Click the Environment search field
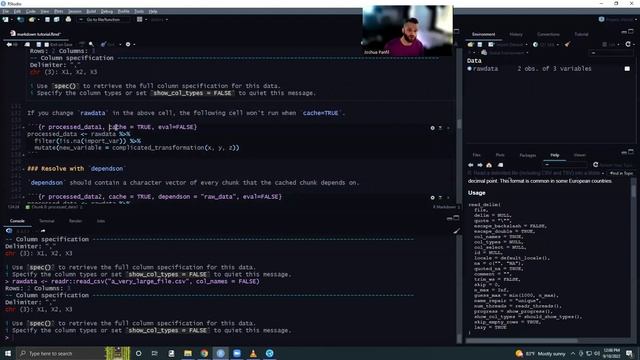The image size is (640, 360). point(610,53)
